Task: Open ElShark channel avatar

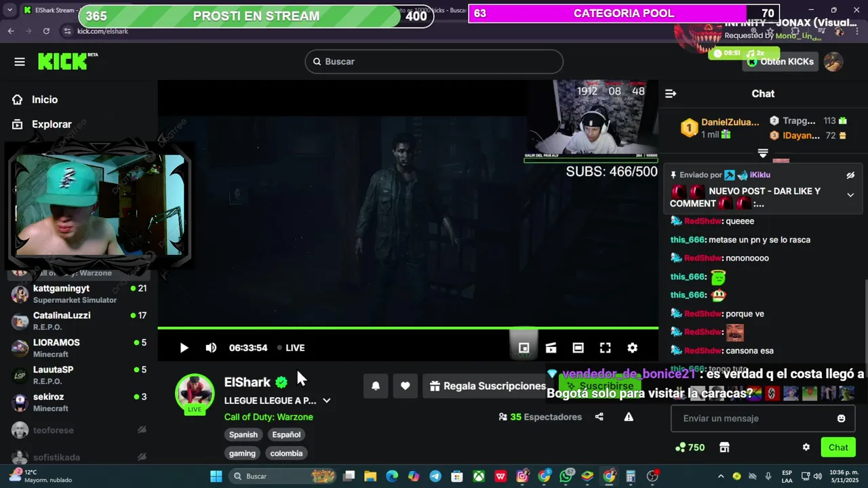Action: (195, 392)
